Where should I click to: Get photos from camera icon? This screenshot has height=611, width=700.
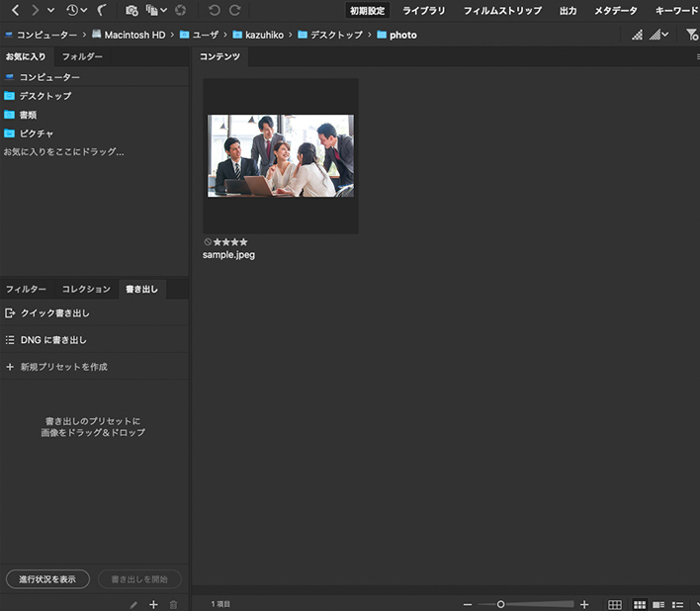pyautogui.click(x=131, y=10)
